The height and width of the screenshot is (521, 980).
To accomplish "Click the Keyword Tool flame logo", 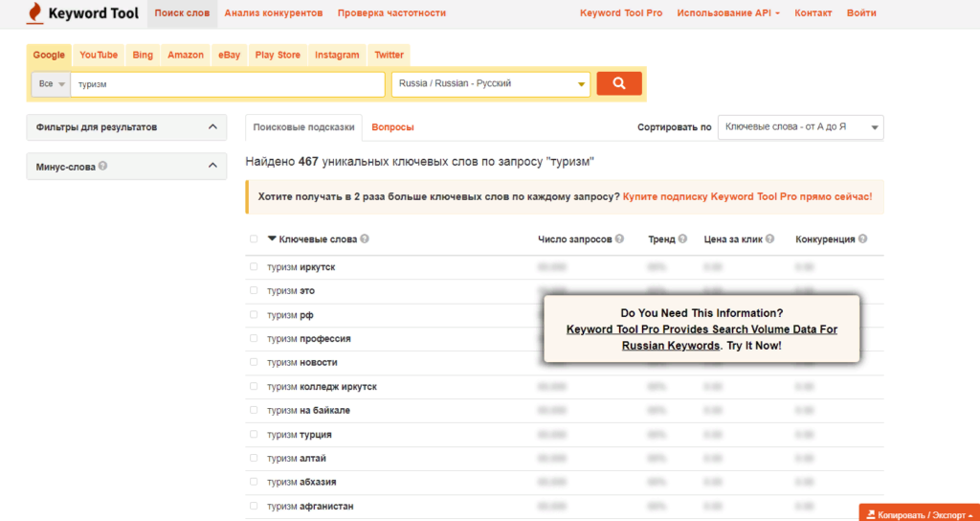I will tap(35, 13).
